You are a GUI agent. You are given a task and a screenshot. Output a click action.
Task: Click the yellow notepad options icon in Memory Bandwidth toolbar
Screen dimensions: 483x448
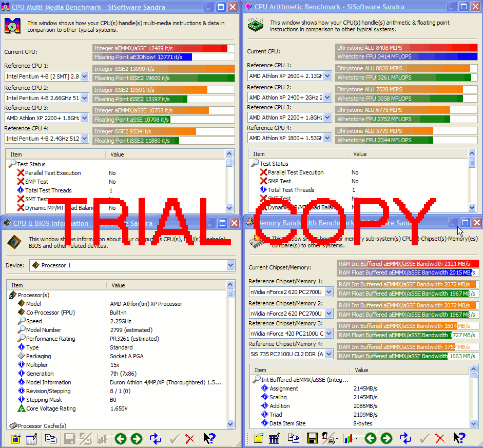pyautogui.click(x=259, y=438)
